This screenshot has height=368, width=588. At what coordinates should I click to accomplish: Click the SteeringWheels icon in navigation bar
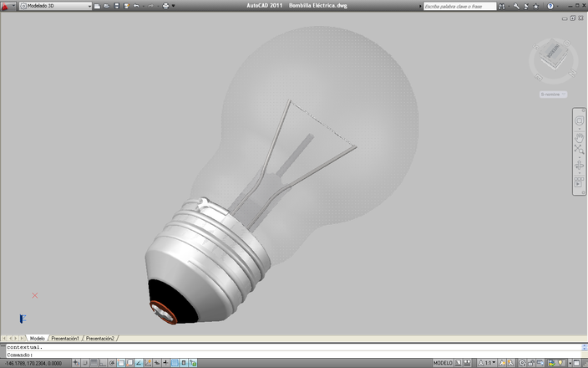[579, 120]
